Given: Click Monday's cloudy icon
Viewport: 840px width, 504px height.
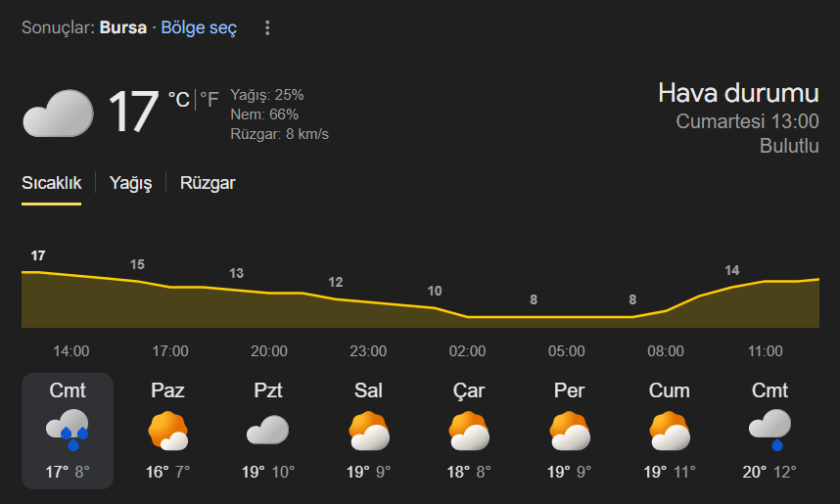Looking at the screenshot, I should pos(267,431).
